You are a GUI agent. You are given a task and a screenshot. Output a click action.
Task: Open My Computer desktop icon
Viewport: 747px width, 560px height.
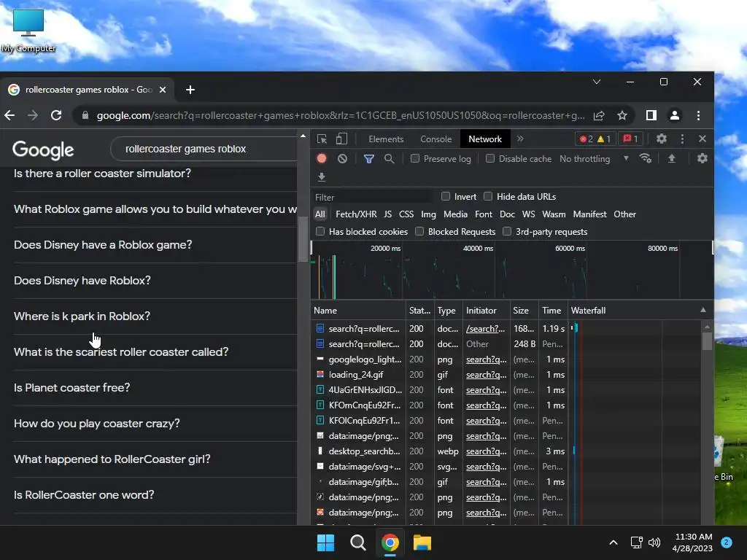click(28, 31)
